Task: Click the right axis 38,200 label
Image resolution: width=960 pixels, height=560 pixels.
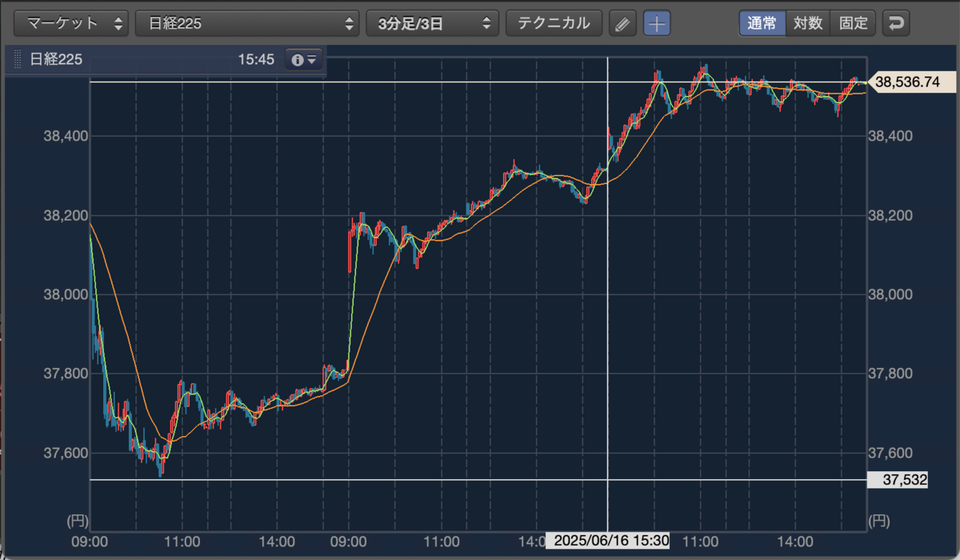Action: 890,215
